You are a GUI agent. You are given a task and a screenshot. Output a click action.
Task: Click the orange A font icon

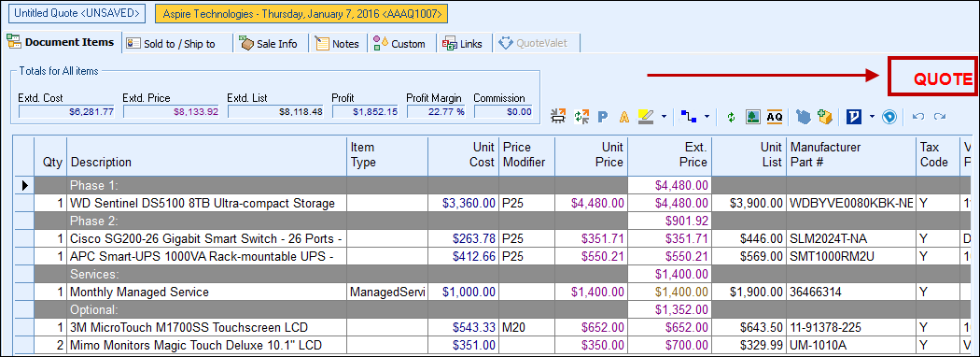click(623, 117)
